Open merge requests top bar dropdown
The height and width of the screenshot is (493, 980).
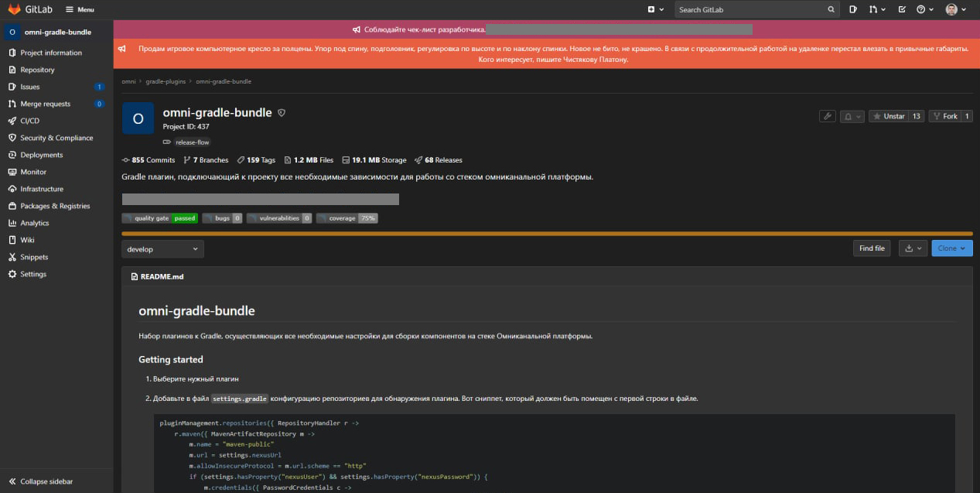877,9
